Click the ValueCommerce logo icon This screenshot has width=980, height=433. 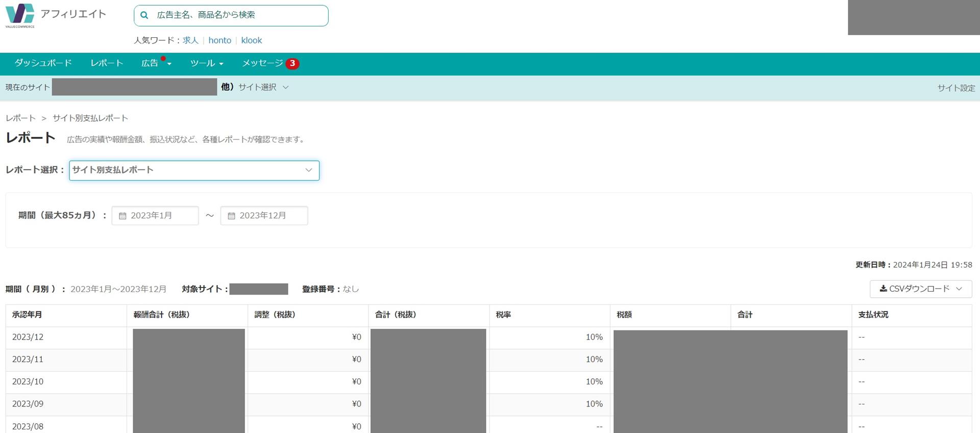(x=20, y=15)
